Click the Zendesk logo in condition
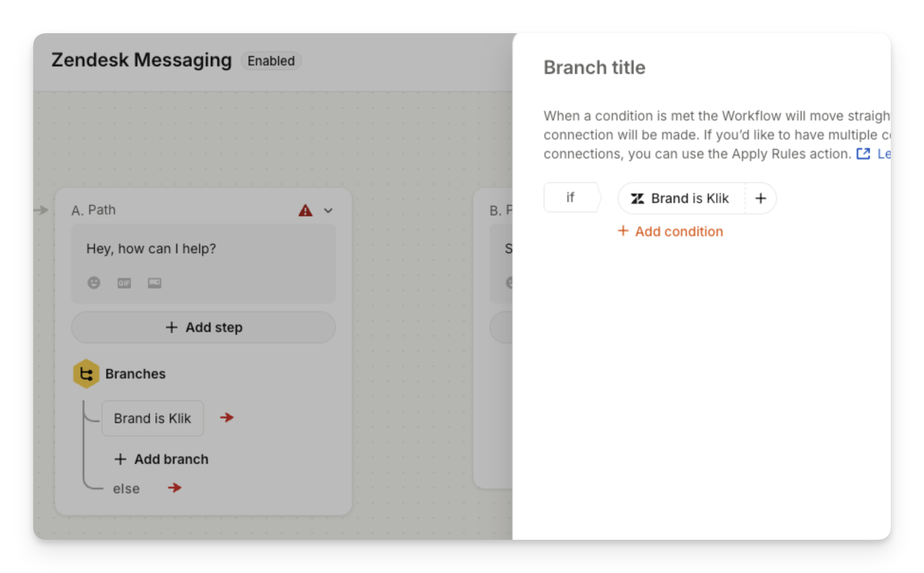Viewport: 924px width, 573px height. pos(637,198)
